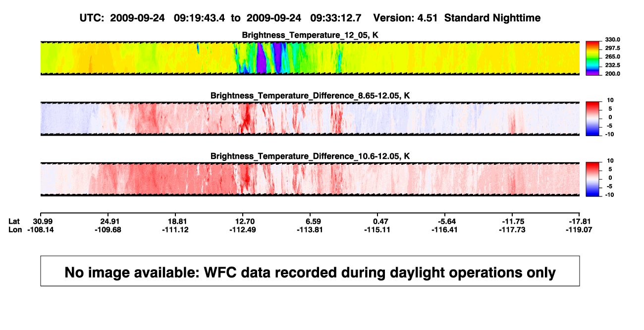This screenshot has width=644, height=330.
Task: Click the color scale bar of the 10.6-12.05 difference panel
Action: click(x=592, y=180)
